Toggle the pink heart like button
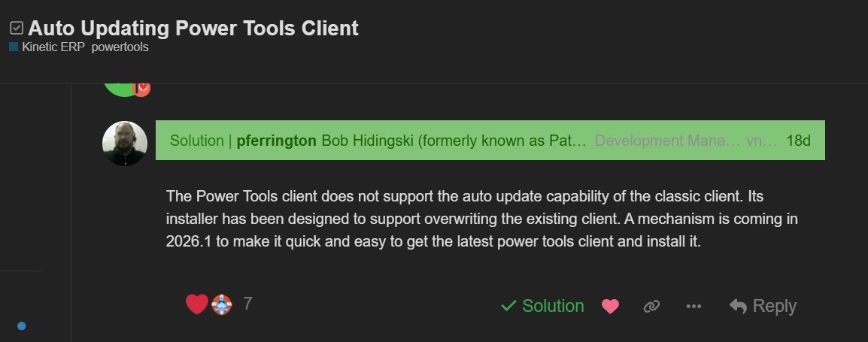Image resolution: width=868 pixels, height=342 pixels. pyautogui.click(x=610, y=307)
